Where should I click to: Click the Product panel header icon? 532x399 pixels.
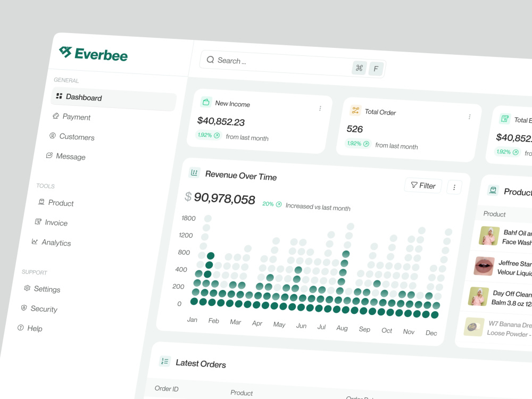point(493,190)
